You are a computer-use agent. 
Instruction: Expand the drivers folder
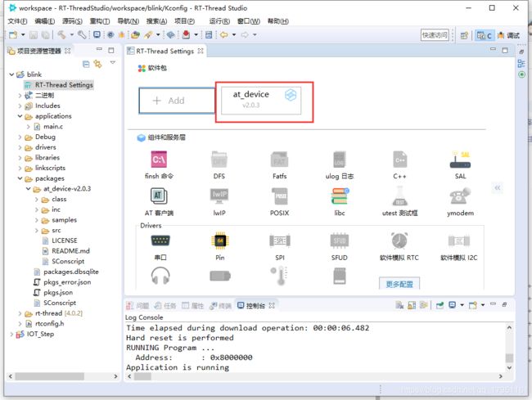click(20, 147)
